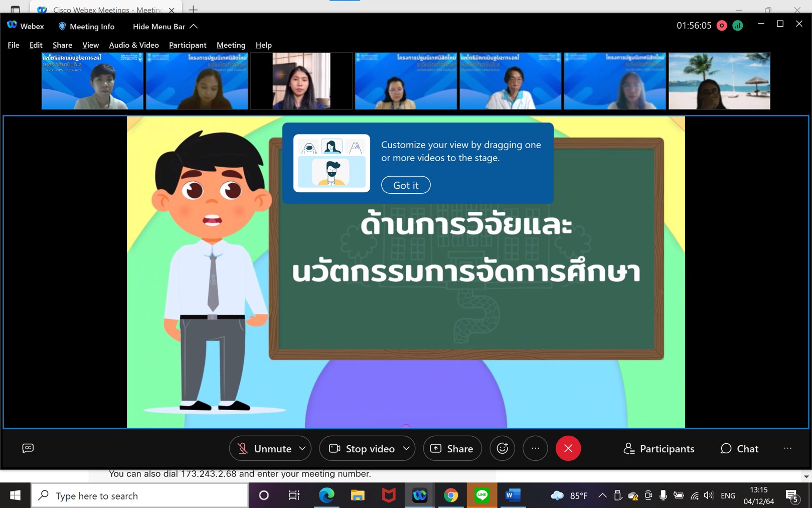The width and height of the screenshot is (812, 508).
Task: Click the weather 85°F widget
Action: tap(569, 495)
